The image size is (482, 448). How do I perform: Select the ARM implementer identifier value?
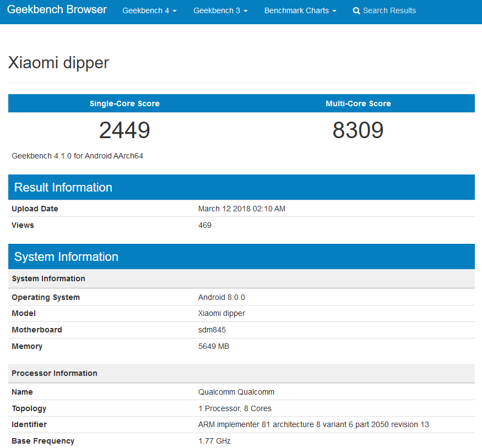tap(313, 425)
